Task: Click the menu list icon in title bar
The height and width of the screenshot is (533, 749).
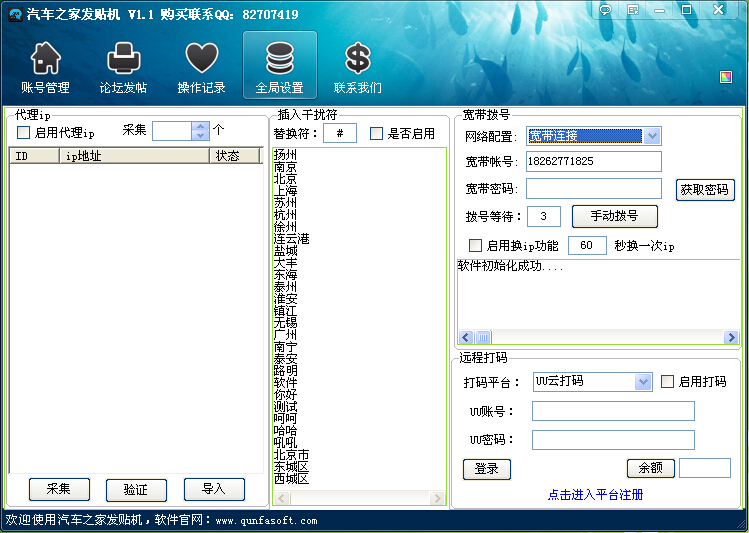Action: point(633,10)
